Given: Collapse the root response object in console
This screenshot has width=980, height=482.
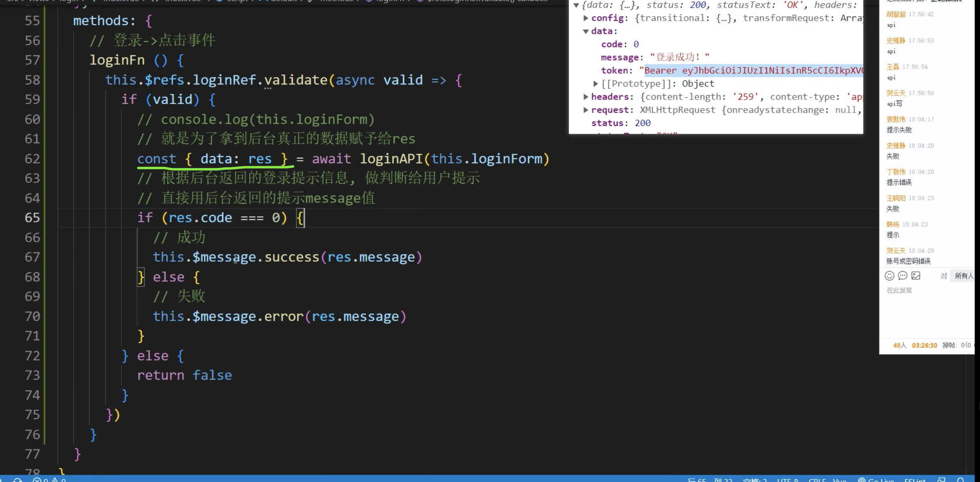Looking at the screenshot, I should 576,5.
